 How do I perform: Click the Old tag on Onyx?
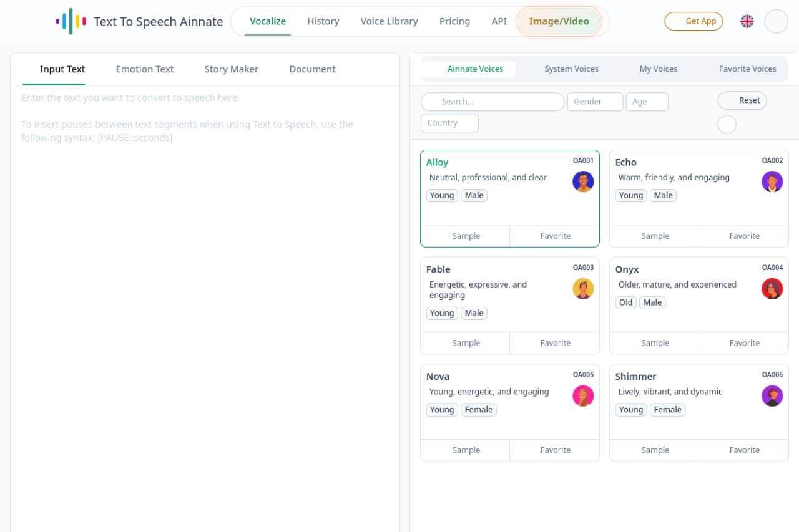coord(625,302)
